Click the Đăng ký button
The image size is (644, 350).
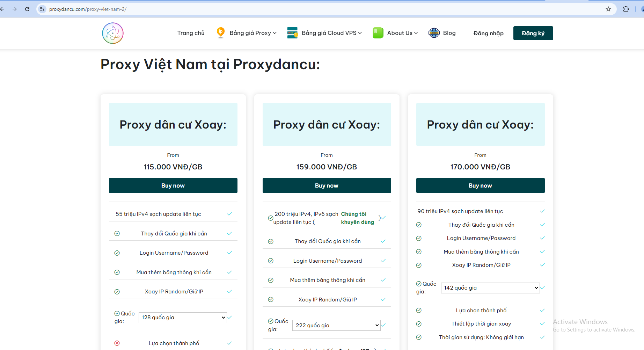click(533, 33)
